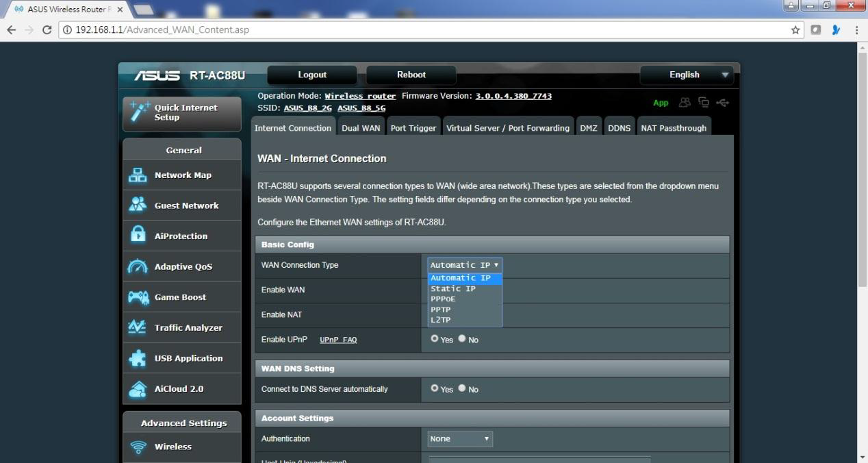Open Chrome three-dot menu

click(x=856, y=30)
